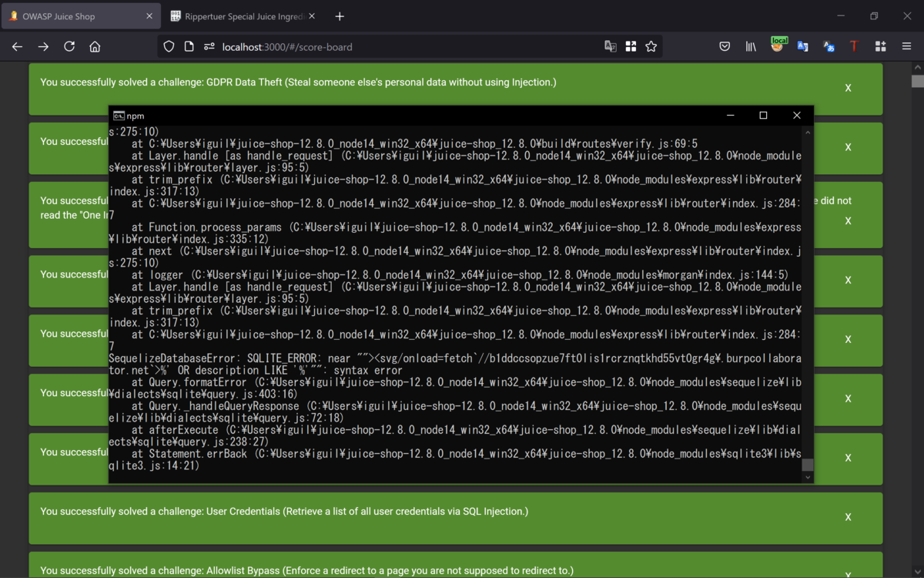The height and width of the screenshot is (578, 924).
Task: Open the 'A あ' translation extension icon
Action: (x=829, y=46)
